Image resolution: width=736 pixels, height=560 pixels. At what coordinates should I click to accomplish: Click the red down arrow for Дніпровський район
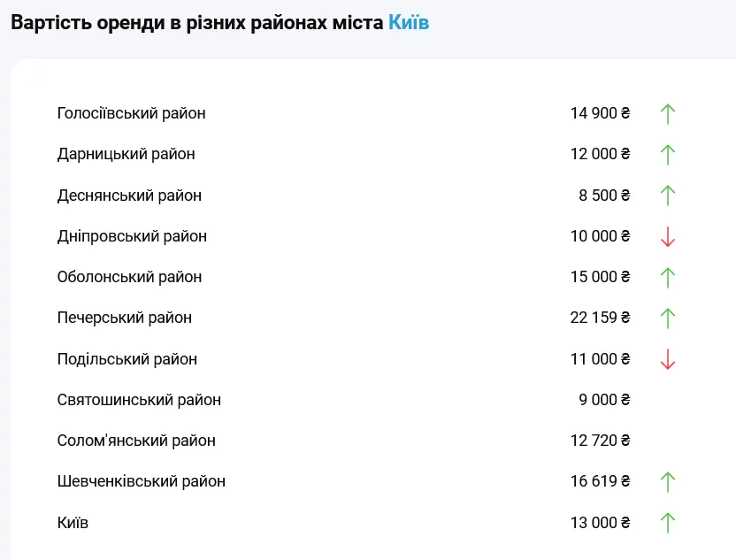[x=668, y=236]
